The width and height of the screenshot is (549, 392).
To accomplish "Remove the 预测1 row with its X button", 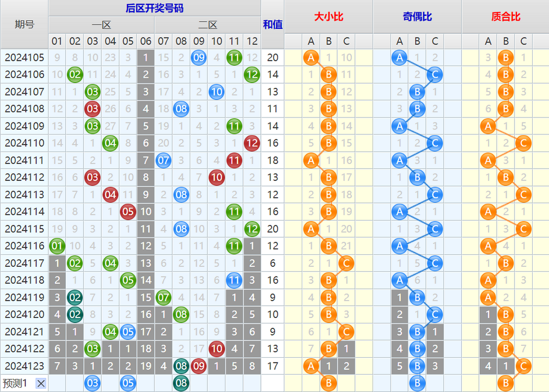I will 41,384.
